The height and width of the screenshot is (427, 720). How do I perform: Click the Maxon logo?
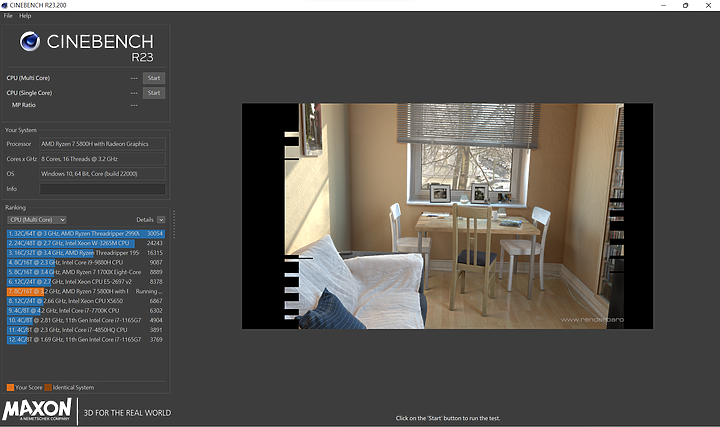point(37,410)
